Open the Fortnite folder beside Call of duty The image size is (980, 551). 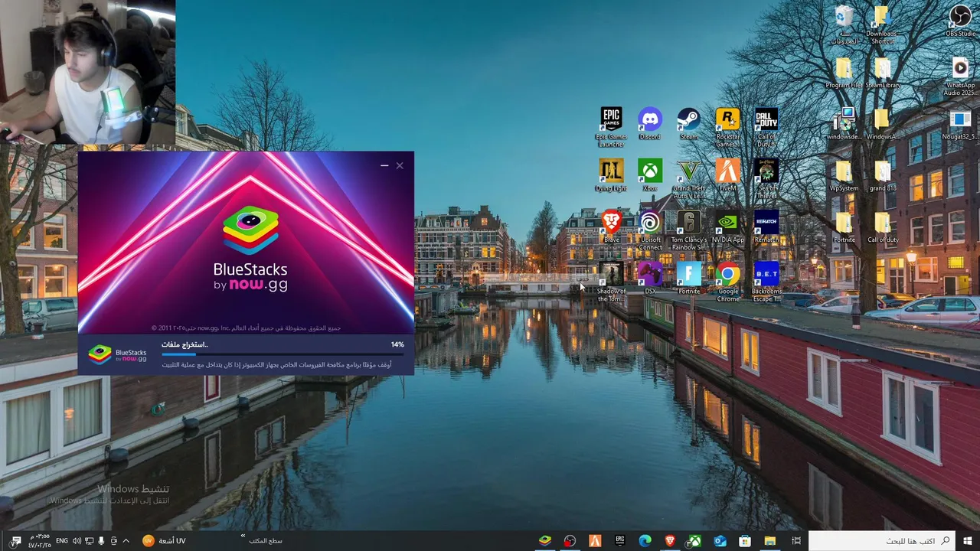[844, 227]
